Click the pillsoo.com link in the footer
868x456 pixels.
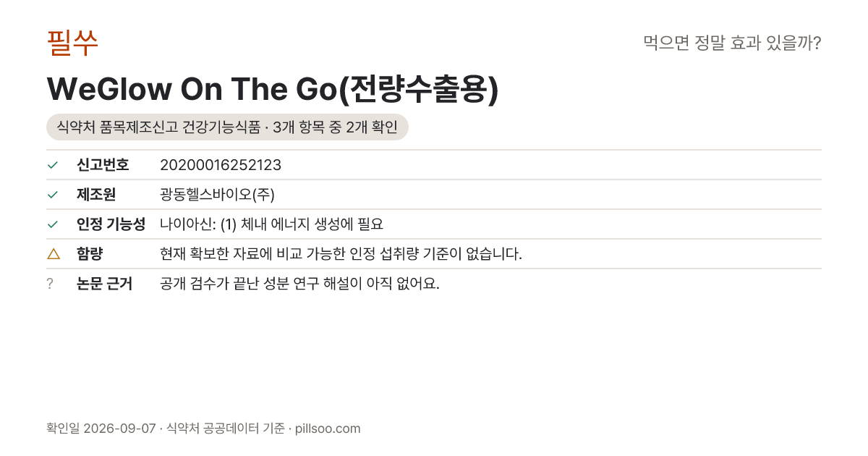point(328,428)
